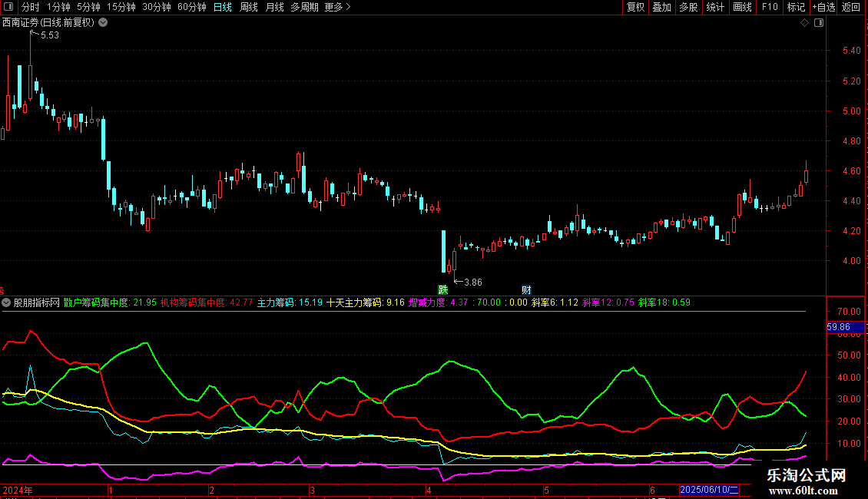The image size is (868, 499).
Task: Click the green 跌 event marker
Action: (443, 290)
